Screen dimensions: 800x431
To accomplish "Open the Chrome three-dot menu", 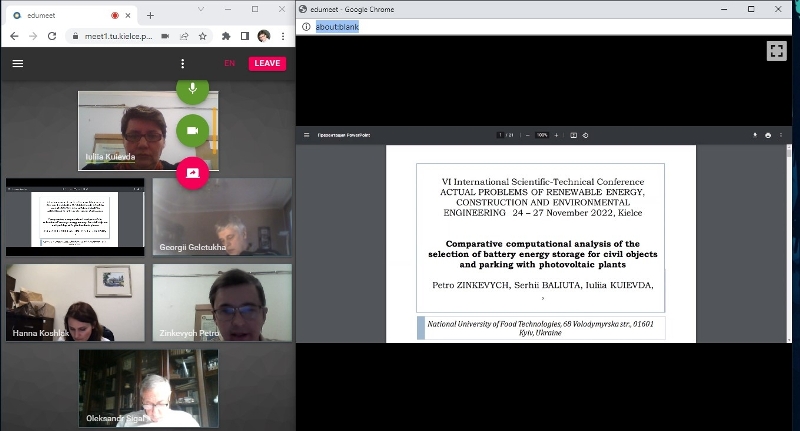I will (283, 36).
